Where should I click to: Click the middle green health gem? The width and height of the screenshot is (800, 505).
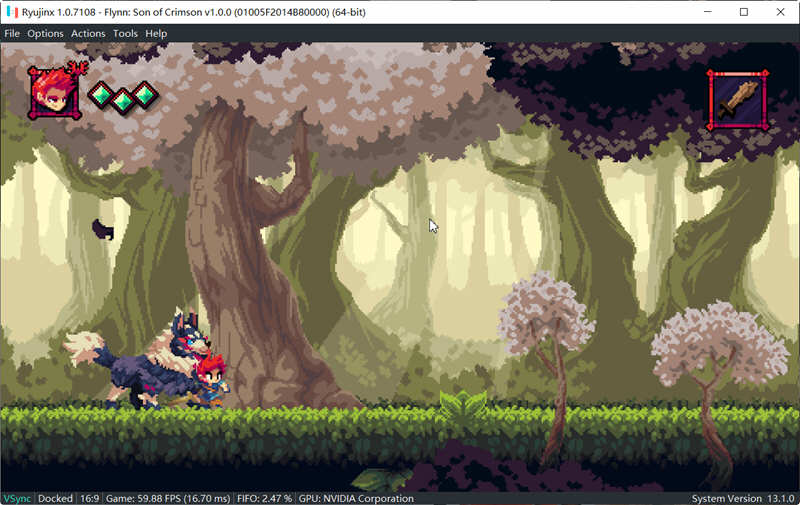(123, 101)
